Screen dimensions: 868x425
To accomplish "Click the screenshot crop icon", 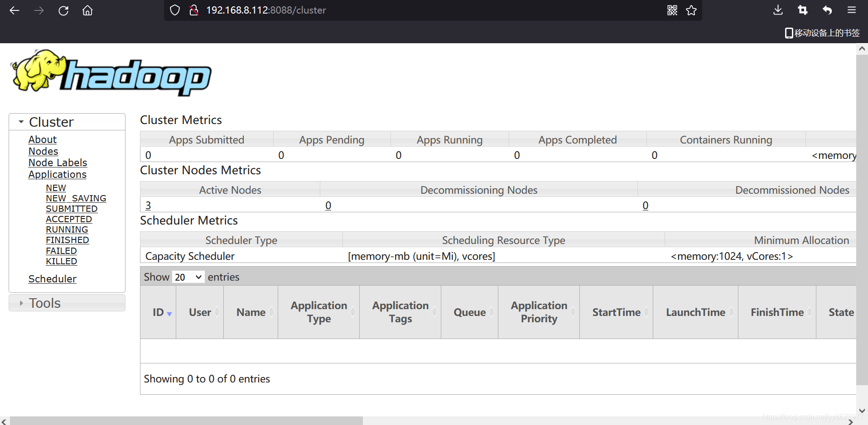I will point(802,10).
